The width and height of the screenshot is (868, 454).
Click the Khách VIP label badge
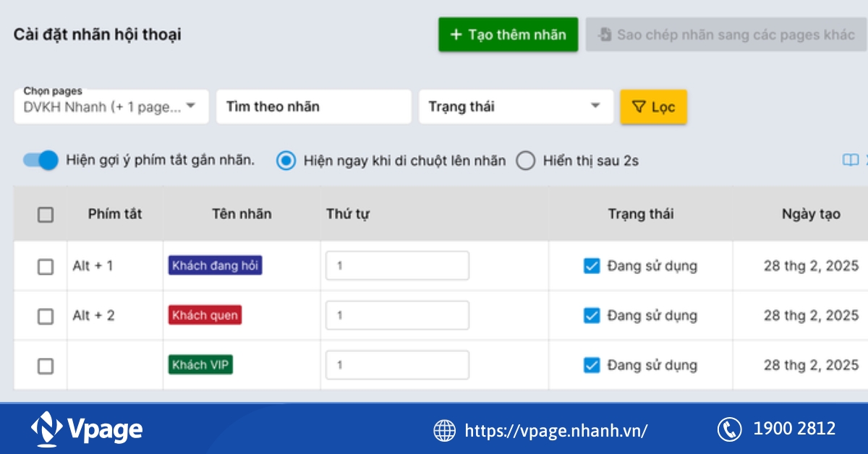pyautogui.click(x=201, y=365)
